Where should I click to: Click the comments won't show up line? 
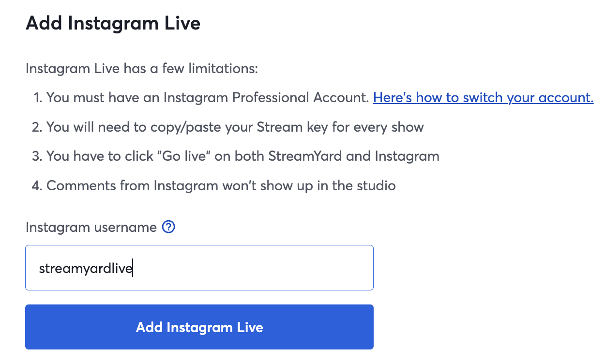tap(221, 185)
